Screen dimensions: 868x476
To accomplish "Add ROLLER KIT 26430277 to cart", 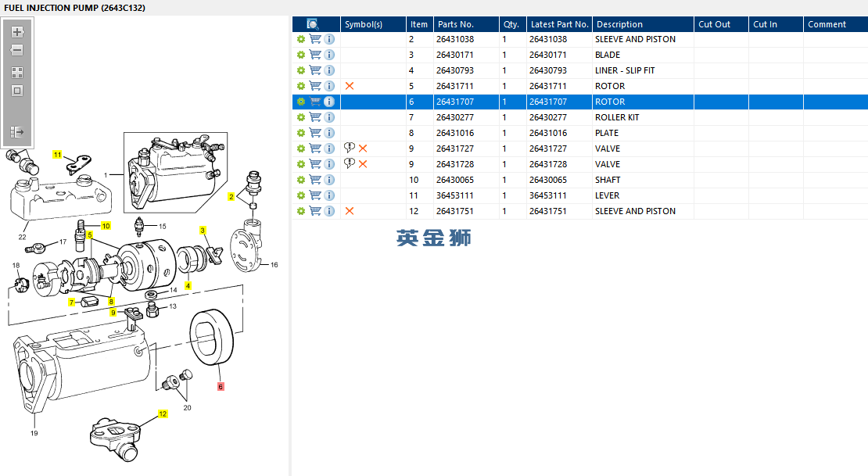I will click(x=315, y=117).
